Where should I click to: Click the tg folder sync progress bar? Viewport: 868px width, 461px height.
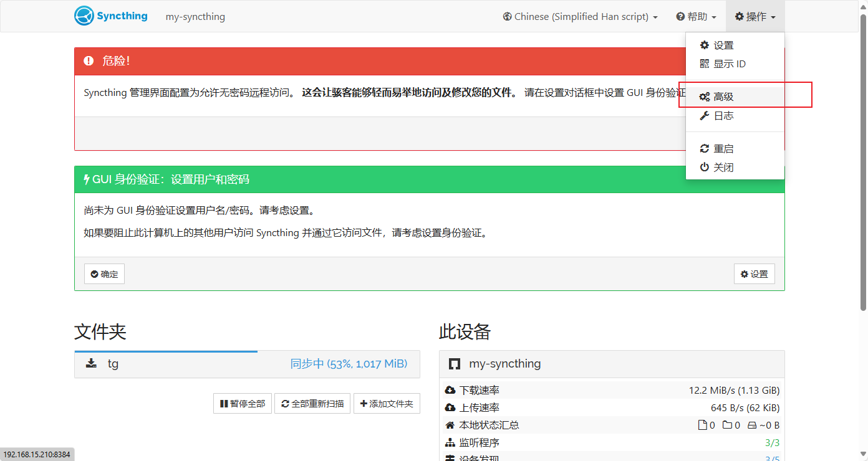pos(166,351)
